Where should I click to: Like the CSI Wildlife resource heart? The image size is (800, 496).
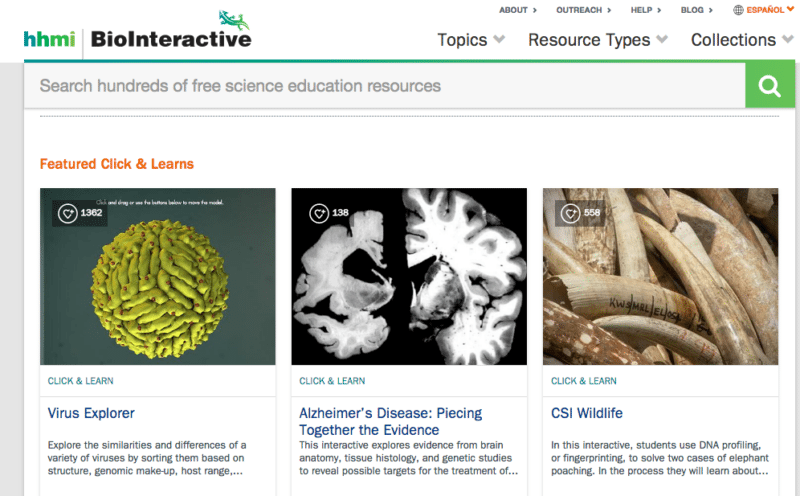(570, 213)
